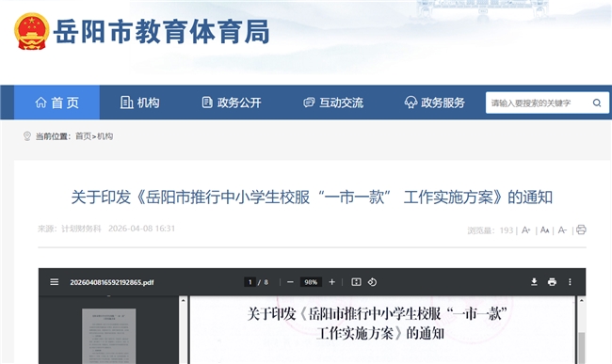Decrease font size with A-

[562, 229]
